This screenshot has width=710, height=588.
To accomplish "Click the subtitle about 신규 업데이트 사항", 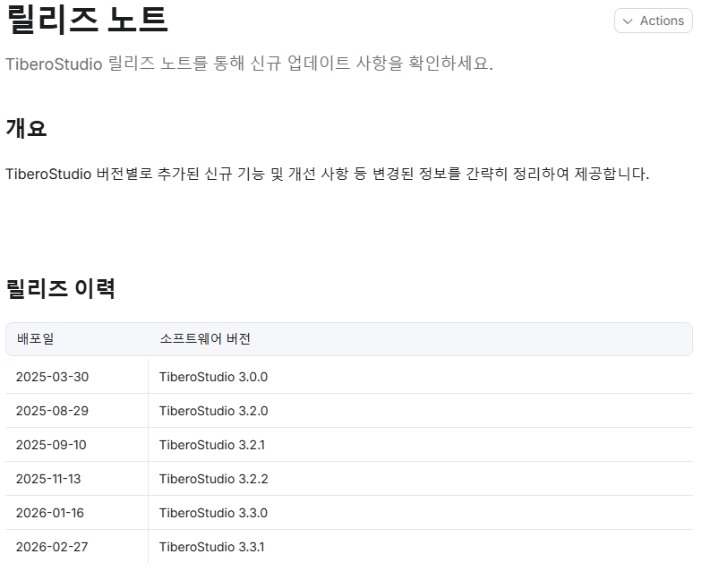I will pos(249,64).
